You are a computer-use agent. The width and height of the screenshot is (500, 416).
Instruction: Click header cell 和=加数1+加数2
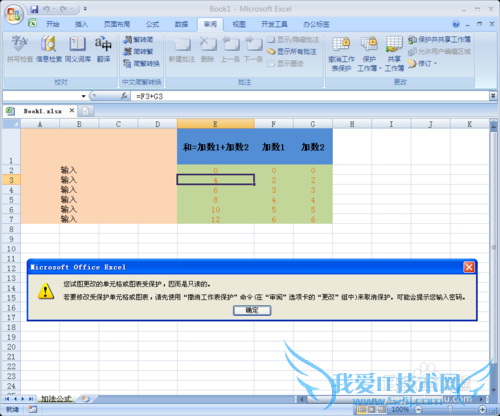click(x=216, y=147)
